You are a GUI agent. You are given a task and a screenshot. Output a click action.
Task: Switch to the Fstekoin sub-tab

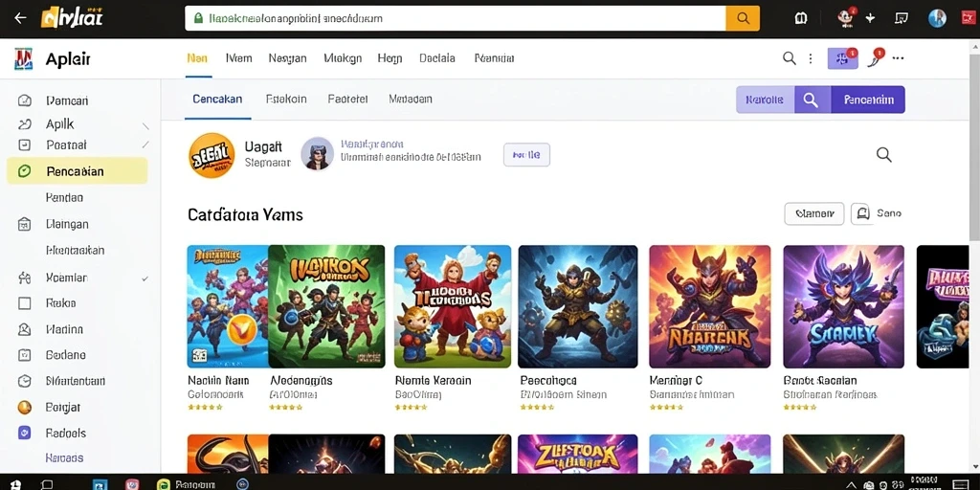click(286, 99)
